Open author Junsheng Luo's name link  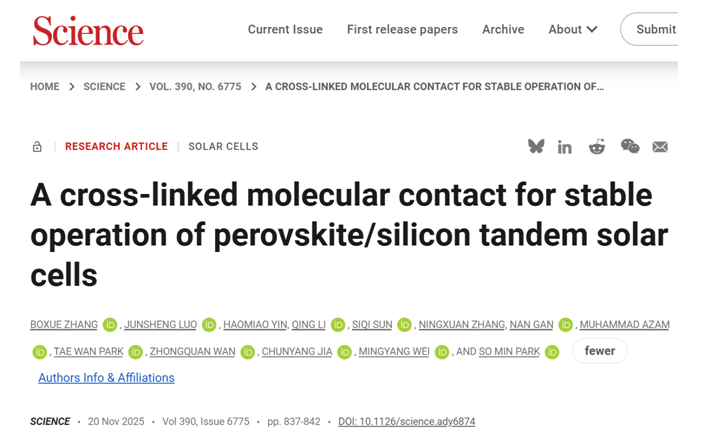(160, 325)
